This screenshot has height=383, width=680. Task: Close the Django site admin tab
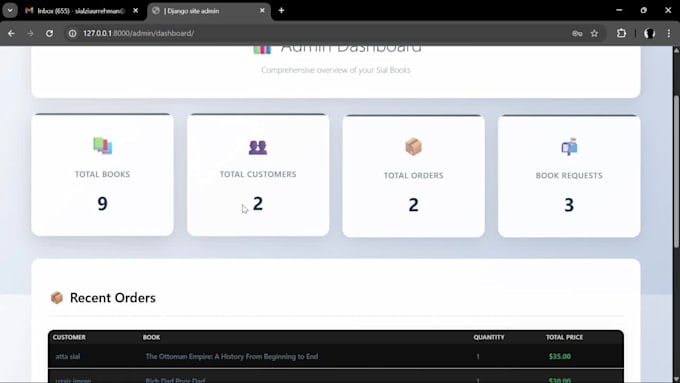pos(262,10)
